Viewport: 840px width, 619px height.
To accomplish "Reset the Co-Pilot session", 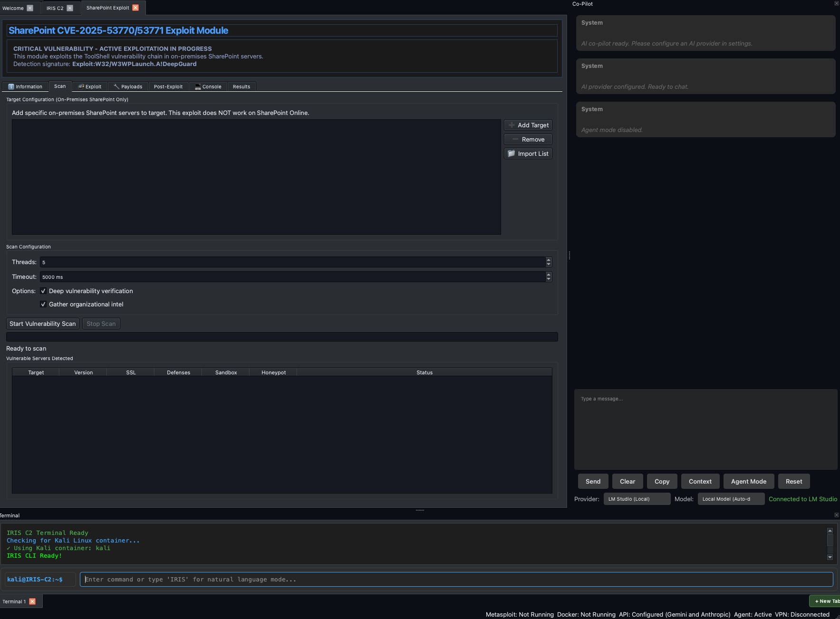I will pos(794,481).
